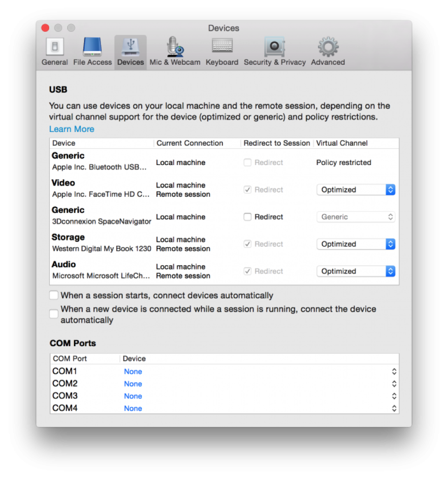448x479 pixels.
Task: Open Mic & Webcam settings icon
Action: [175, 48]
